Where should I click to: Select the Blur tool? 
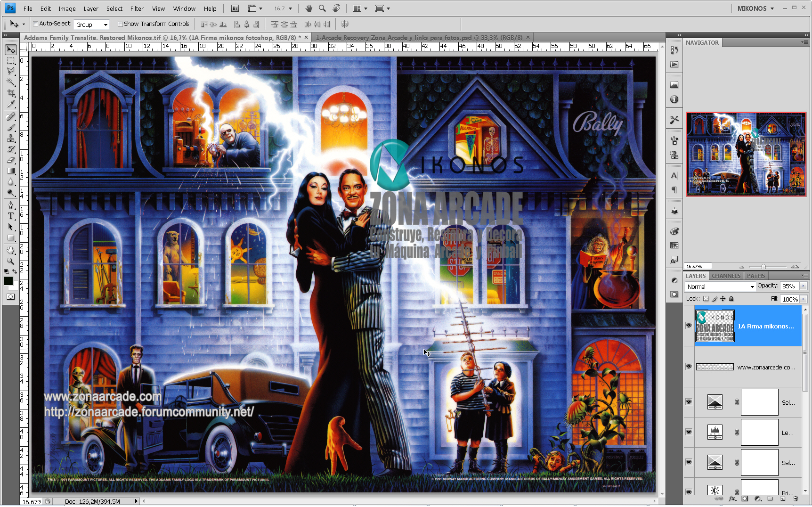pyautogui.click(x=11, y=181)
